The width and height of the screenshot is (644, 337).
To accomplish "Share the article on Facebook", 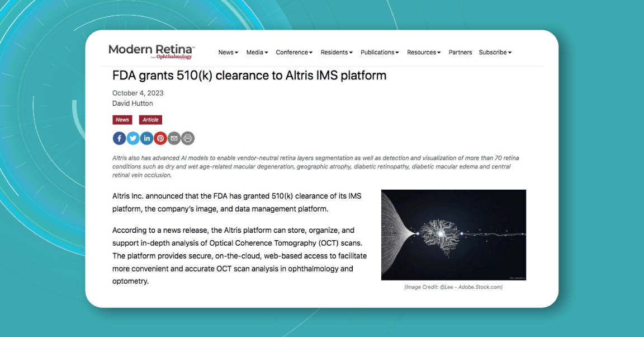I will 119,138.
